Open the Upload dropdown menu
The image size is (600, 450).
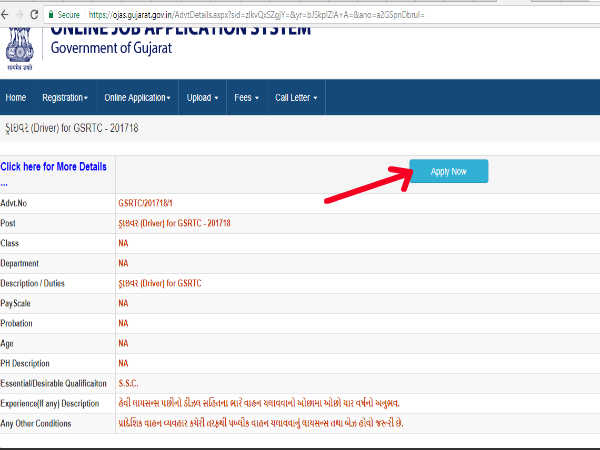(x=202, y=98)
